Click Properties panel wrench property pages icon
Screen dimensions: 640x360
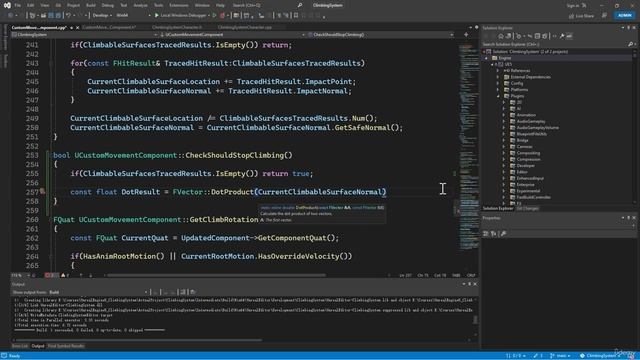coord(503,233)
